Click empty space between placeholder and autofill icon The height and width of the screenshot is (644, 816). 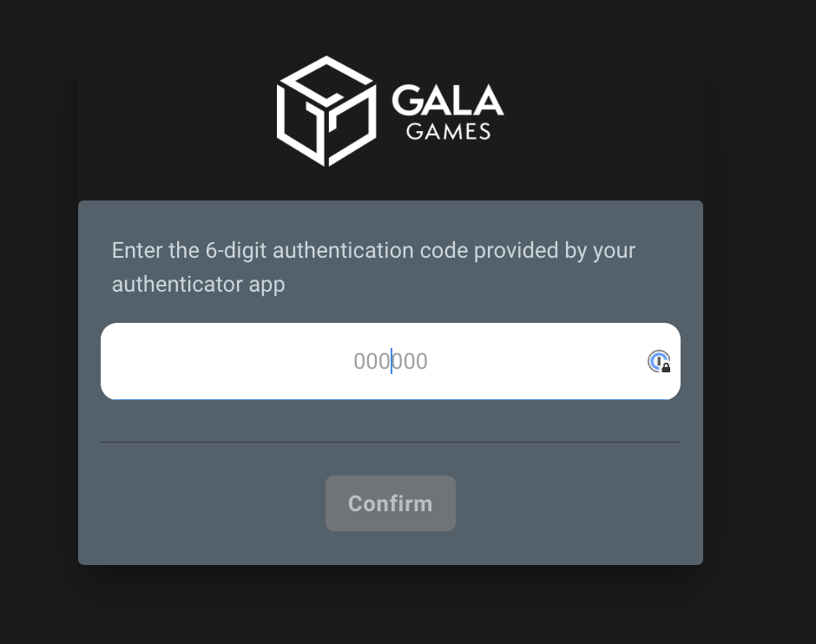coord(536,361)
